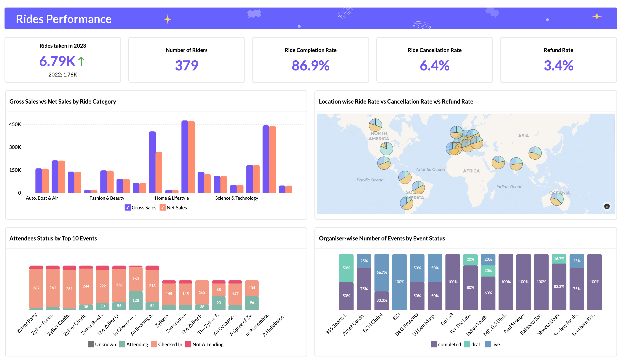Click the Refund Rate value 3.4%
The width and height of the screenshot is (621, 364).
click(558, 65)
